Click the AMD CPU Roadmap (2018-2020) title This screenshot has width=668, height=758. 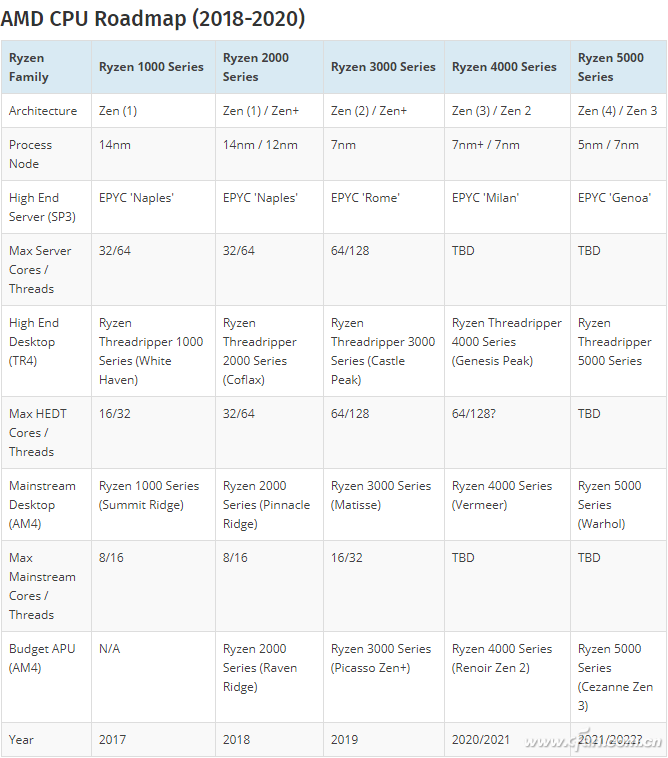[153, 18]
